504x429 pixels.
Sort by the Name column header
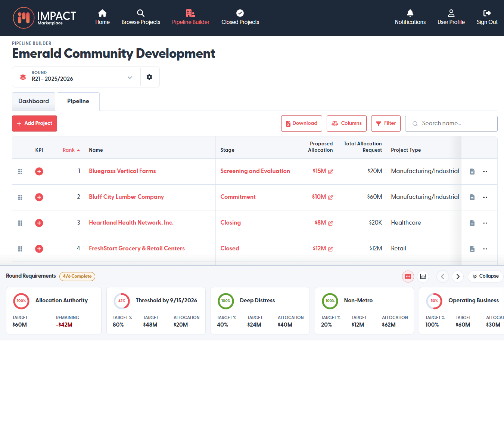96,150
